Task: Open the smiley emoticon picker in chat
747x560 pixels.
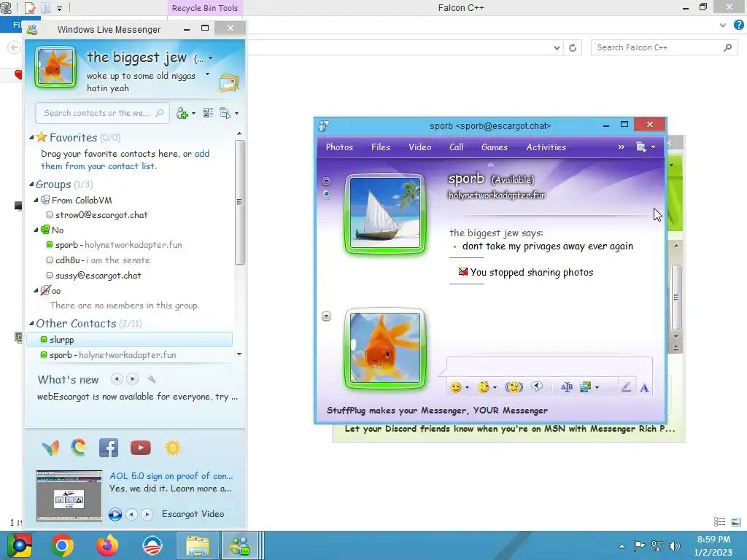Action: [x=456, y=387]
